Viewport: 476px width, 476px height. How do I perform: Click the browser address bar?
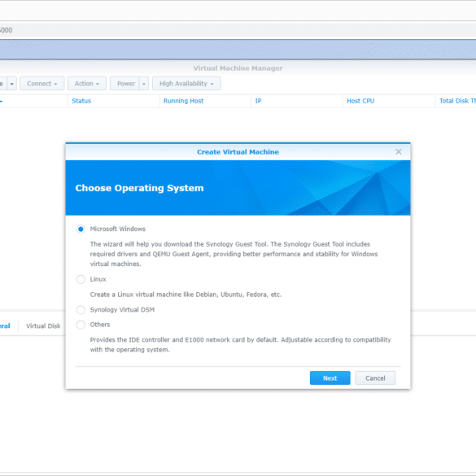point(238,30)
